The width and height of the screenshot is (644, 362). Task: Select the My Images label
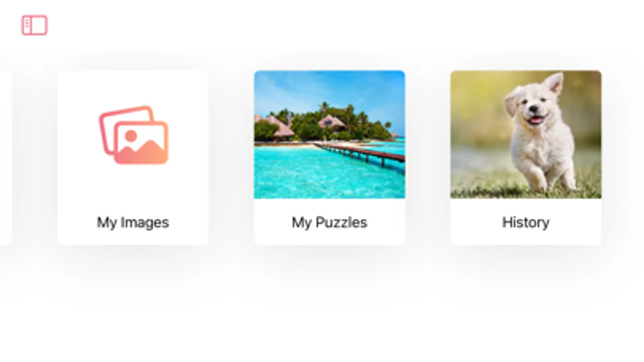pos(133,222)
